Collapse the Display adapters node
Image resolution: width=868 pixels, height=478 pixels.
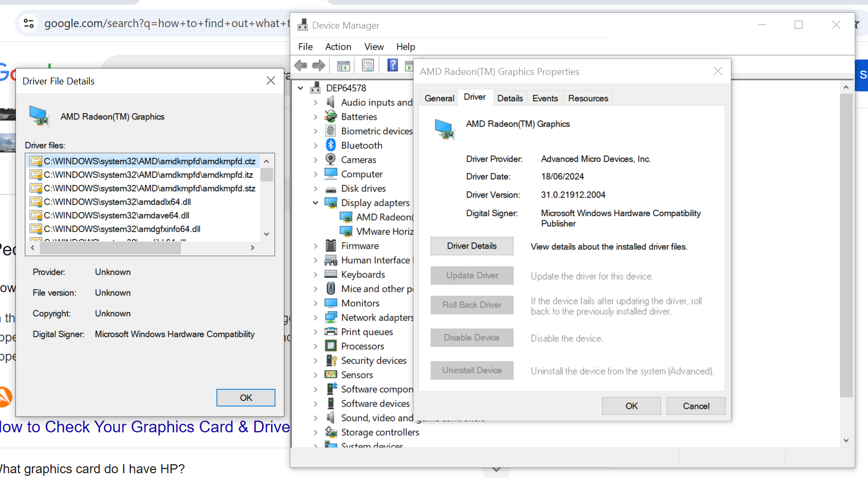pyautogui.click(x=316, y=203)
